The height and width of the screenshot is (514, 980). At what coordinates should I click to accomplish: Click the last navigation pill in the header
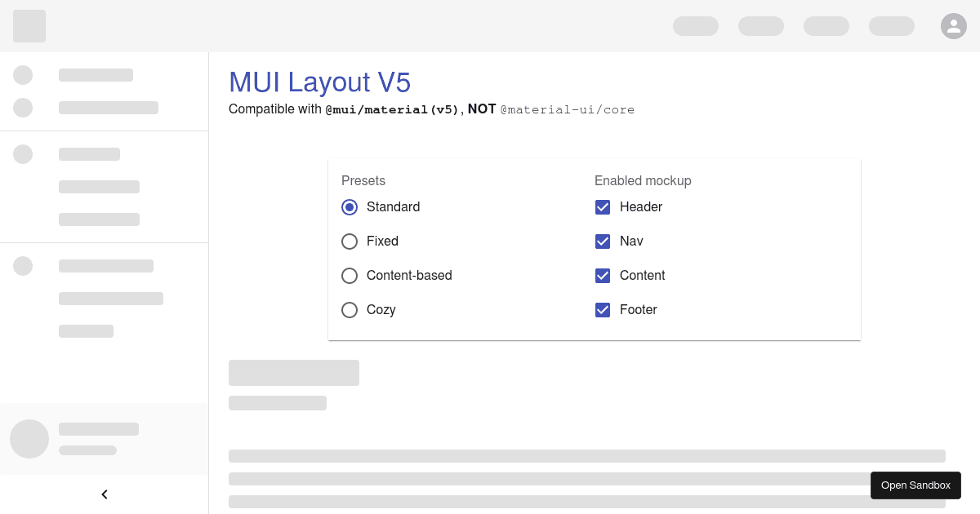[891, 25]
